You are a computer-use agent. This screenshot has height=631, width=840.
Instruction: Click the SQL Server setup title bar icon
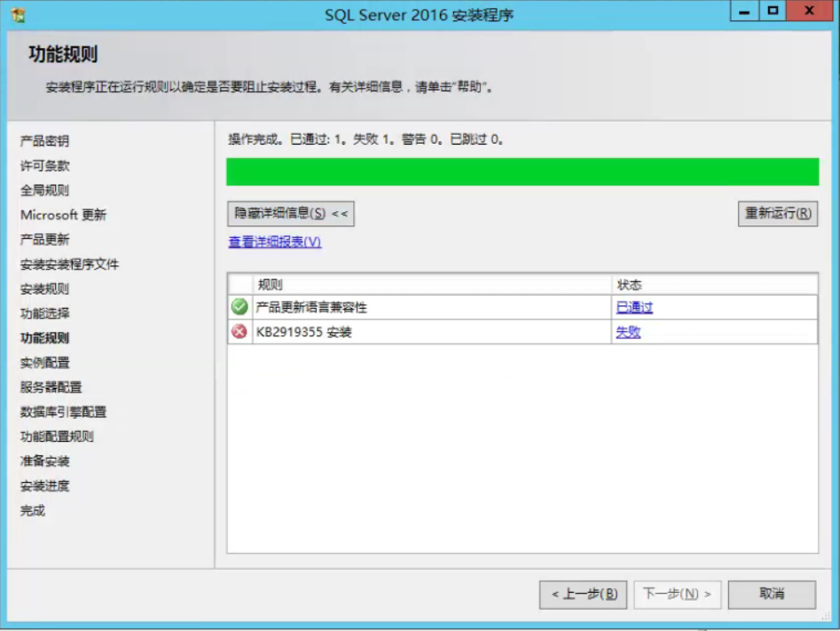[18, 14]
